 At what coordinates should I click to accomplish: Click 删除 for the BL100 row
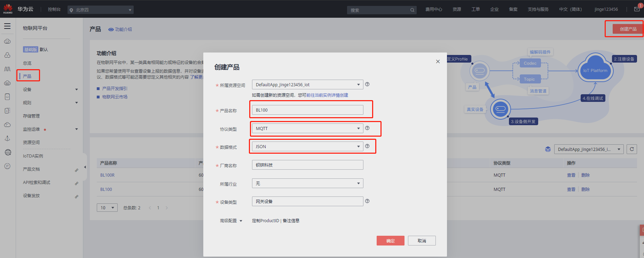585,190
